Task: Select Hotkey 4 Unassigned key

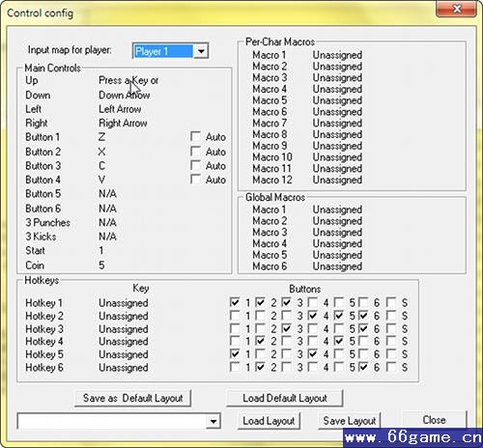Action: pyautogui.click(x=124, y=341)
